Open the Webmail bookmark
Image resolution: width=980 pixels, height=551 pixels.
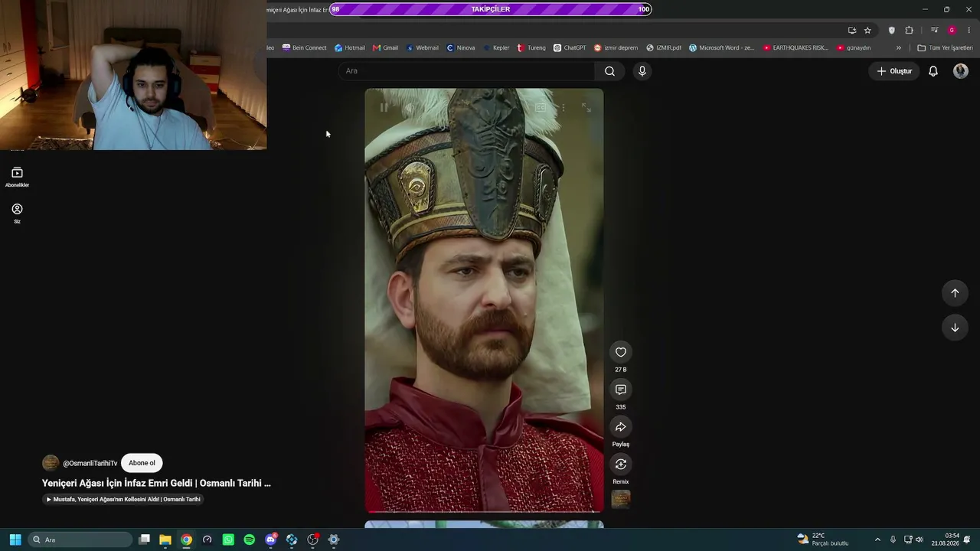click(x=422, y=47)
